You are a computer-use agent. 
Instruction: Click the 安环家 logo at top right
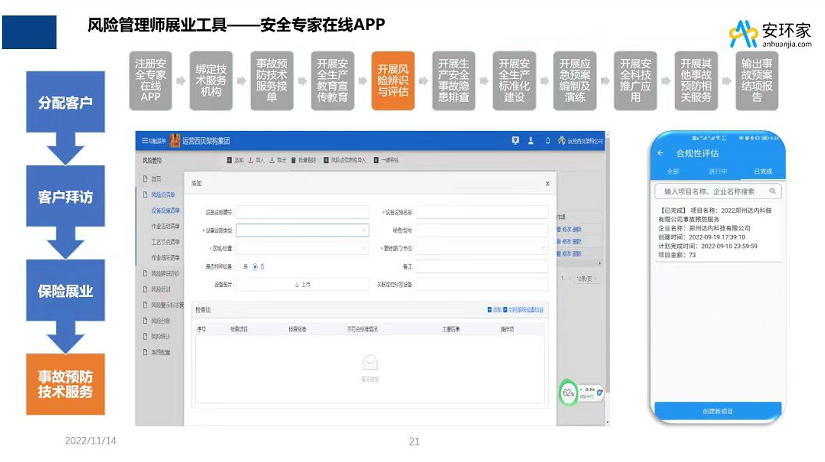(769, 32)
